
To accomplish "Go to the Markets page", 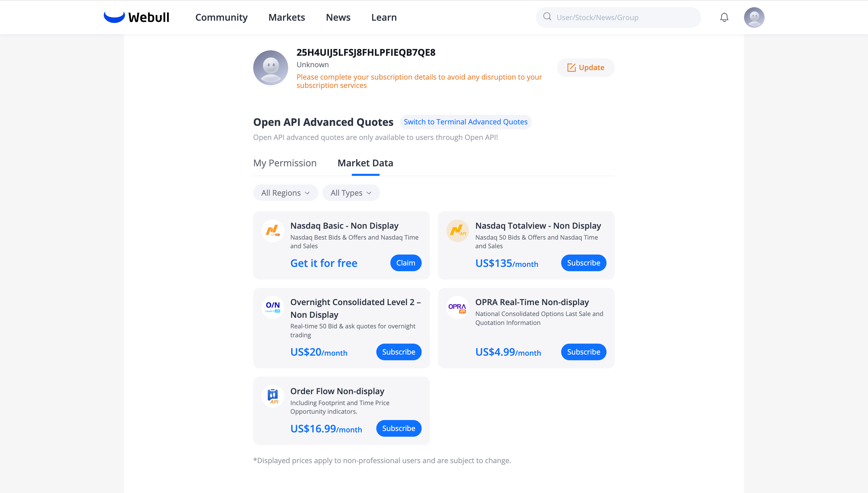I will coord(286,17).
